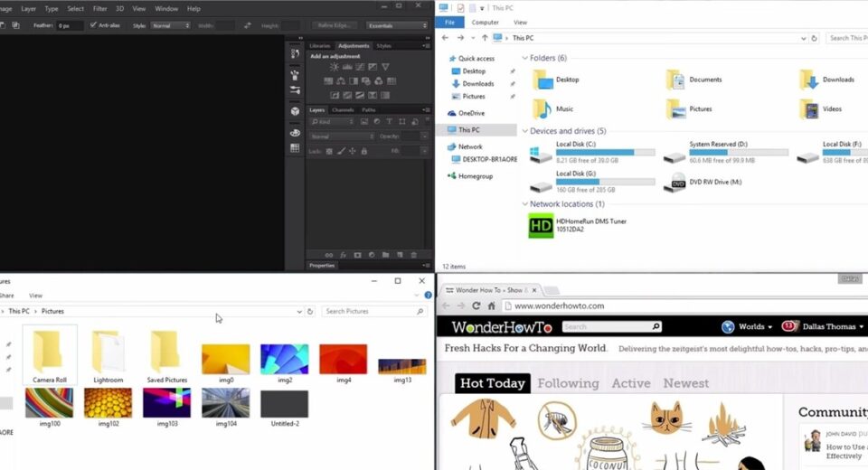
Task: Select the img102 thumbnail in Pictures
Action: tap(108, 402)
